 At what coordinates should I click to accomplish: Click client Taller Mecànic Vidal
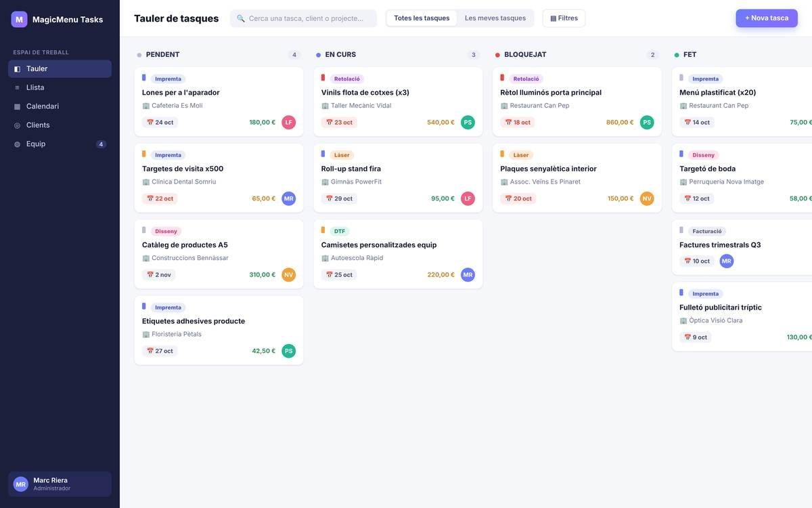pyautogui.click(x=361, y=106)
